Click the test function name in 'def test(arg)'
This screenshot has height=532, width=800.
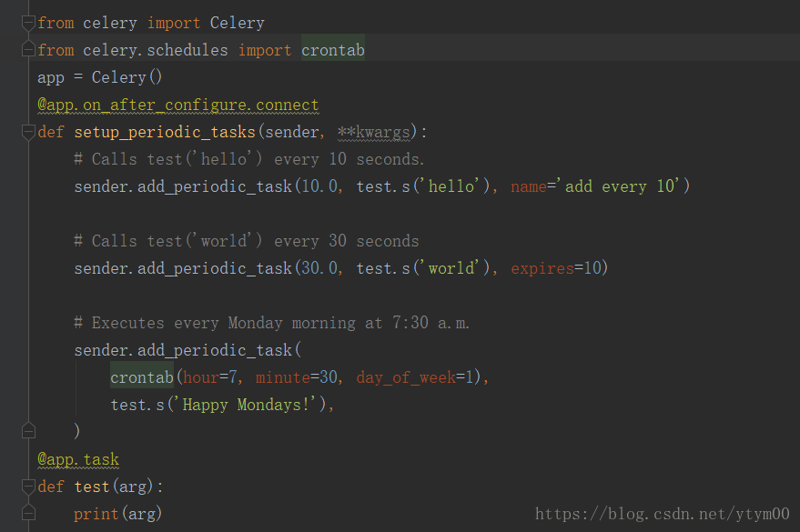tap(92, 487)
